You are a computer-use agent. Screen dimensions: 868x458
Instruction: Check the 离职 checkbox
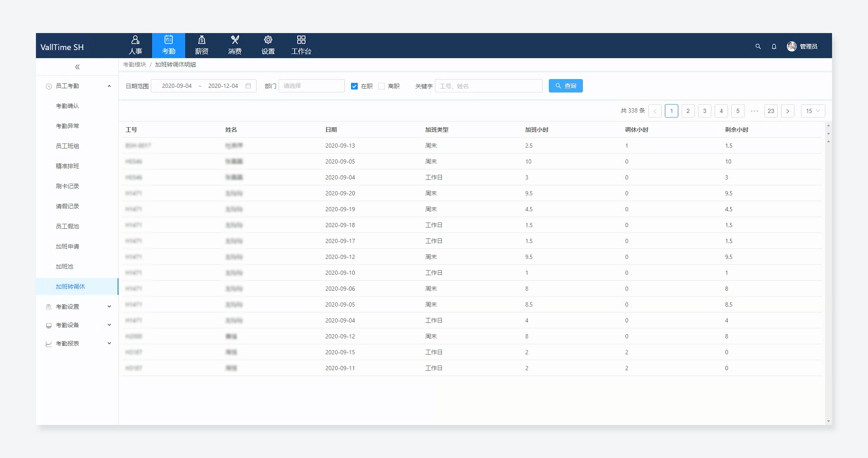[381, 86]
